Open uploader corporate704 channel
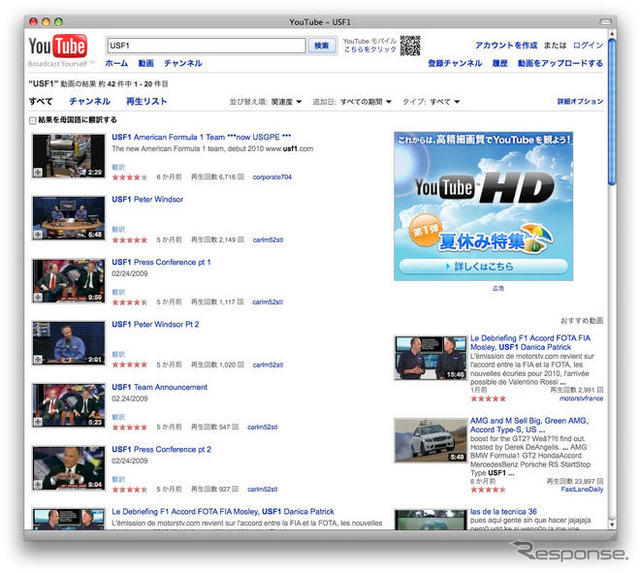 point(272,177)
